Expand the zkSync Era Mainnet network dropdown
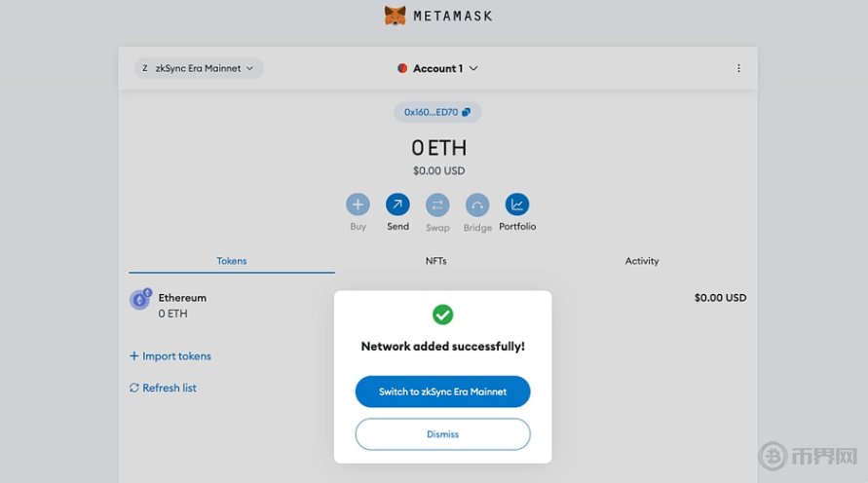Screen dimensions: 868x483 pyautogui.click(x=199, y=68)
